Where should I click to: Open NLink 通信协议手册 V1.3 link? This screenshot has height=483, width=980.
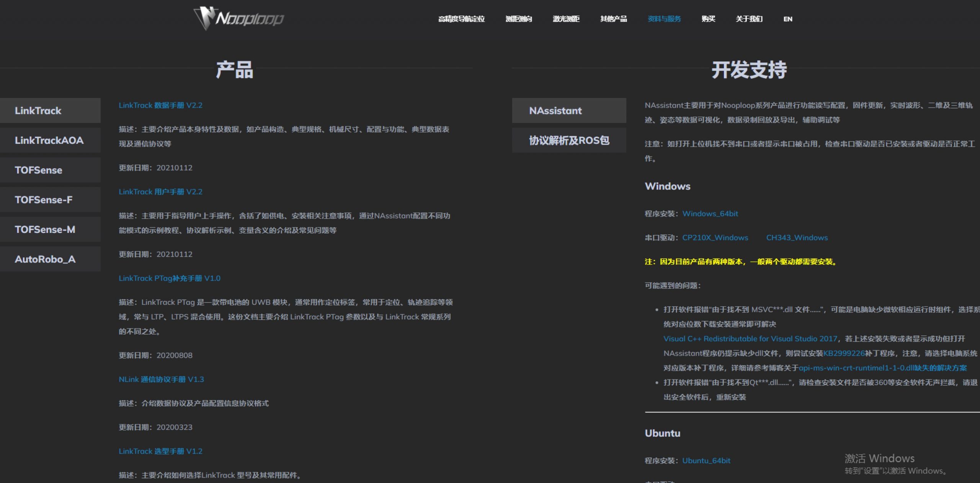pos(161,379)
